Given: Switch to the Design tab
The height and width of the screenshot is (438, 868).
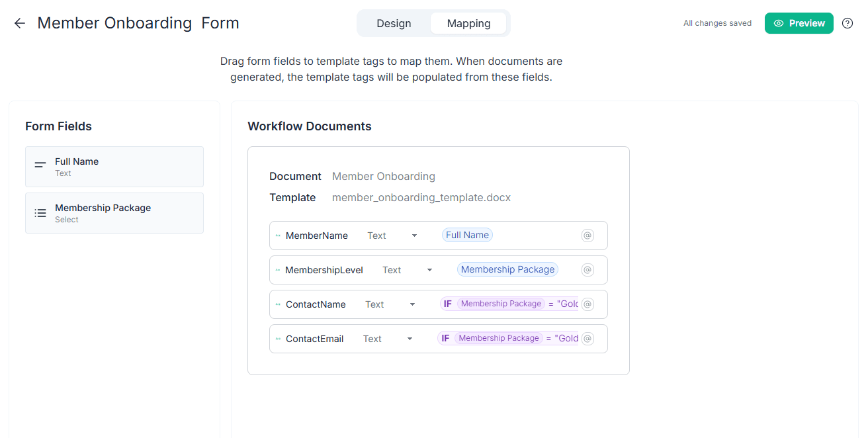Looking at the screenshot, I should [x=394, y=22].
